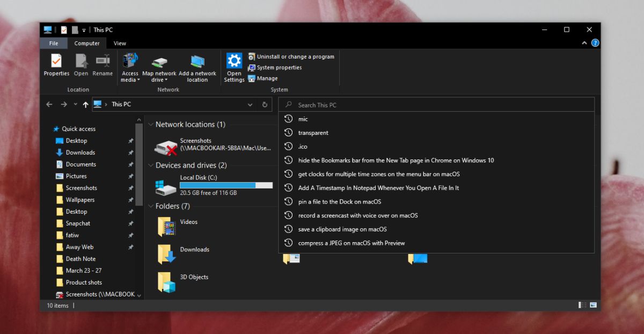Click the sidebar scroll down arrow
Viewport: 644px width, 334px height.
[140, 295]
